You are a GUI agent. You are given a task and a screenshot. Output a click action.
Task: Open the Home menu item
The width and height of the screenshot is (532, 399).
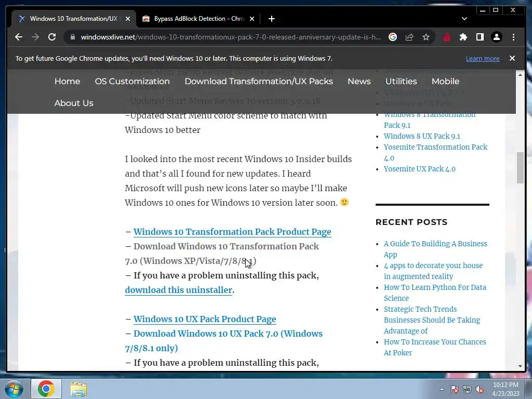pyautogui.click(x=67, y=82)
